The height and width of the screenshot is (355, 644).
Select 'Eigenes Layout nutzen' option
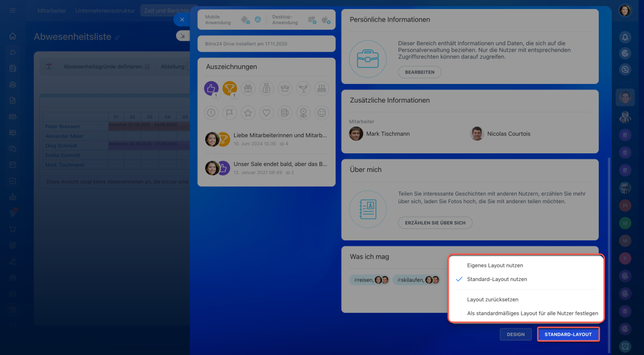tap(495, 265)
